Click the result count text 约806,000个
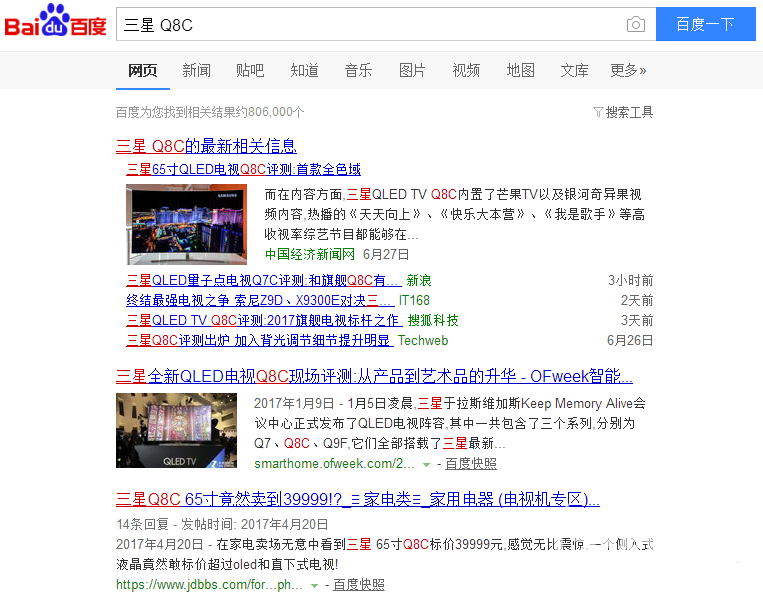 coord(270,112)
